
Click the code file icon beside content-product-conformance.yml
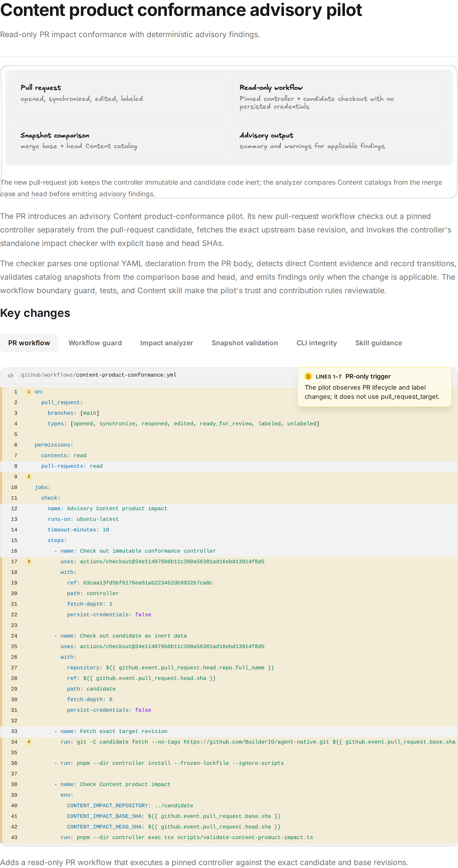tap(10, 375)
